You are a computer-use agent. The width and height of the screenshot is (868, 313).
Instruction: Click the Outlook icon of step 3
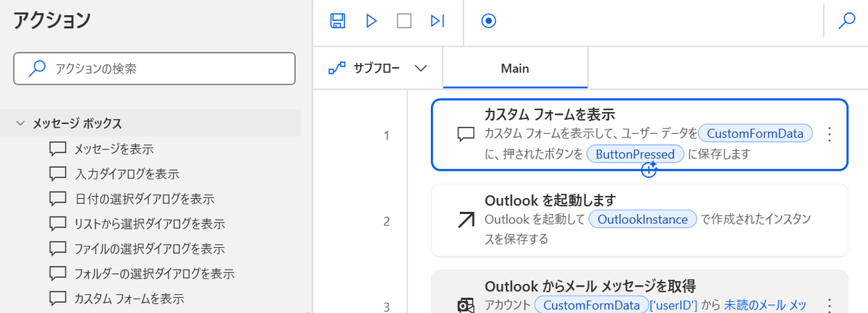point(467,306)
